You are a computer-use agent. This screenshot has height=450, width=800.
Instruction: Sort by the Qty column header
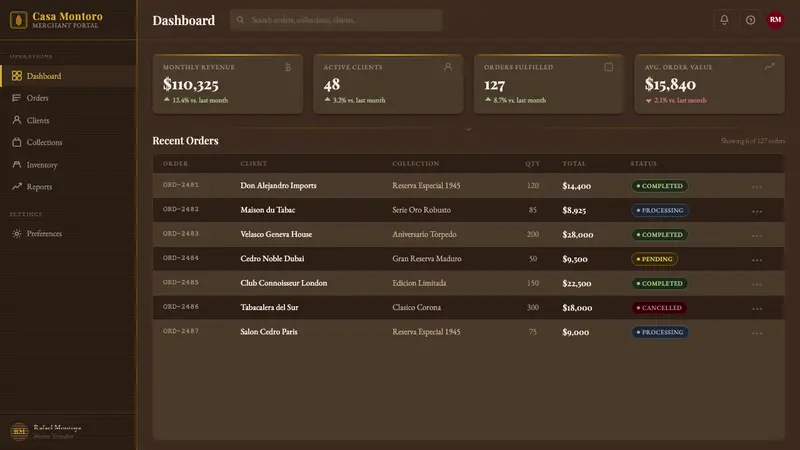tap(532, 163)
